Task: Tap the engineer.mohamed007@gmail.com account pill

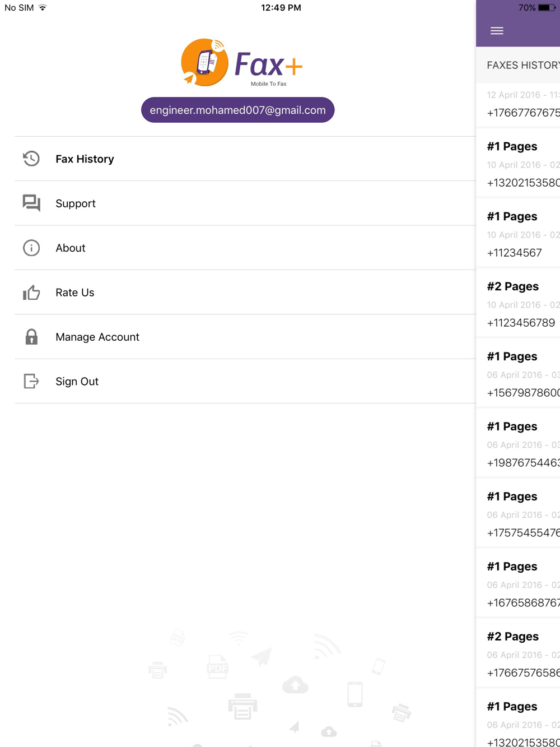Action: pyautogui.click(x=237, y=110)
